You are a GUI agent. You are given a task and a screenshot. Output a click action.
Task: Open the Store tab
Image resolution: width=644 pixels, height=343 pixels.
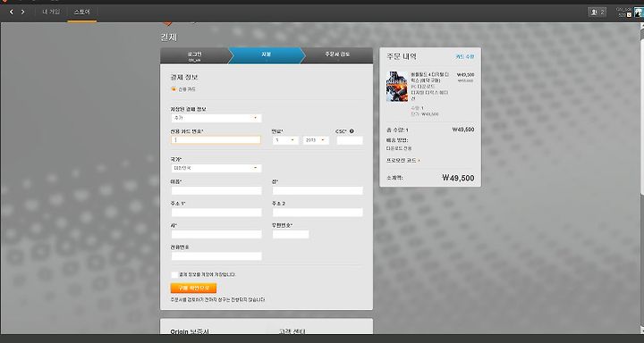[81, 12]
